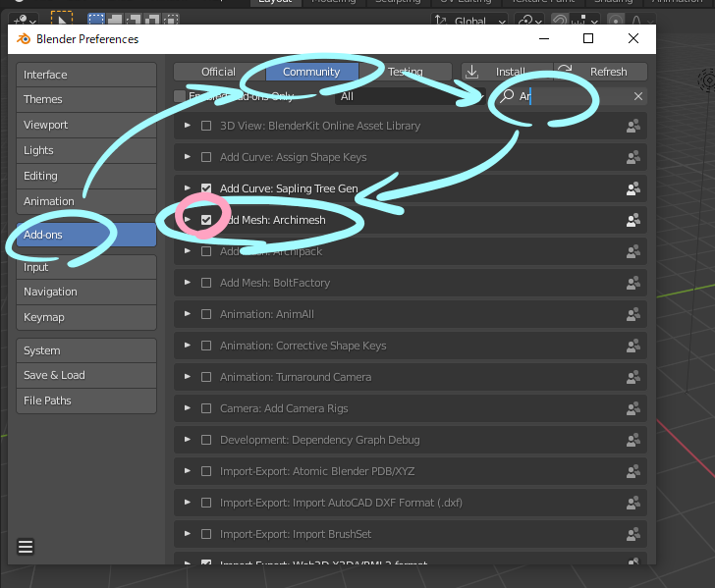Enable BlenderKit Online Asset Library add-on
This screenshot has height=588, width=715.
pos(206,126)
